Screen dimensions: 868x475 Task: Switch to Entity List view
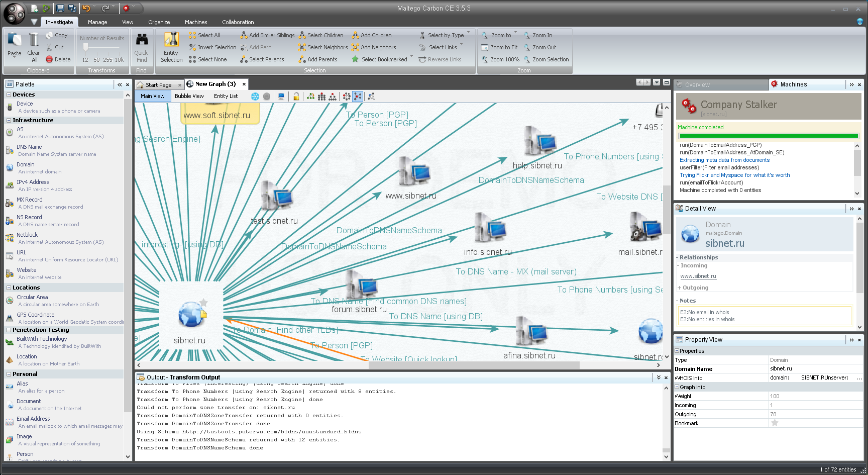pyautogui.click(x=226, y=97)
